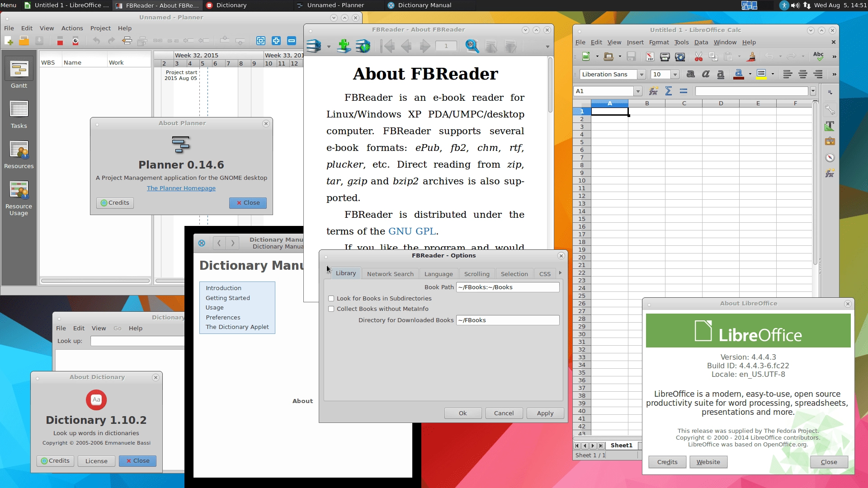Open Calc sidebar Navigator compass icon
The image size is (868, 488).
point(830,158)
